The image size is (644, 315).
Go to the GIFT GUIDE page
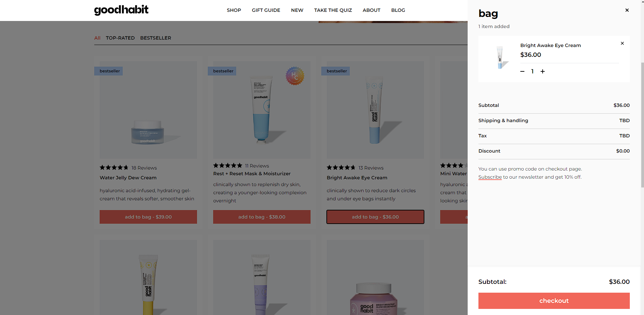point(266,10)
